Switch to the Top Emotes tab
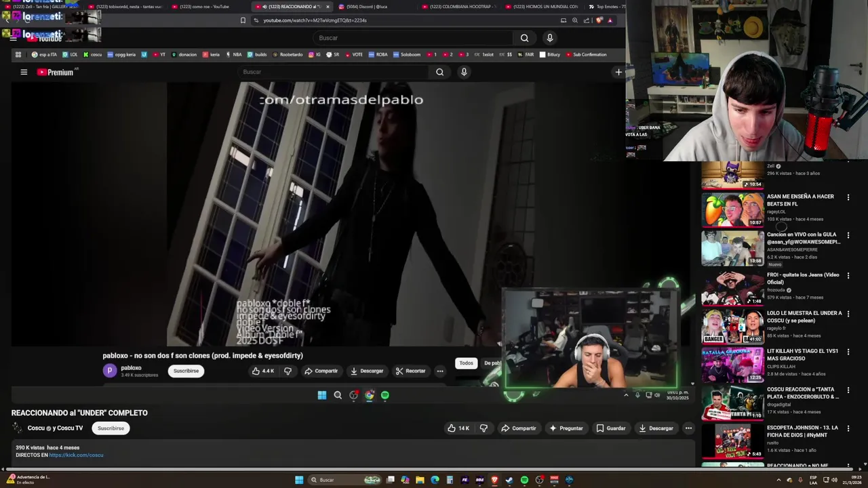This screenshot has height=488, width=868. [x=607, y=7]
